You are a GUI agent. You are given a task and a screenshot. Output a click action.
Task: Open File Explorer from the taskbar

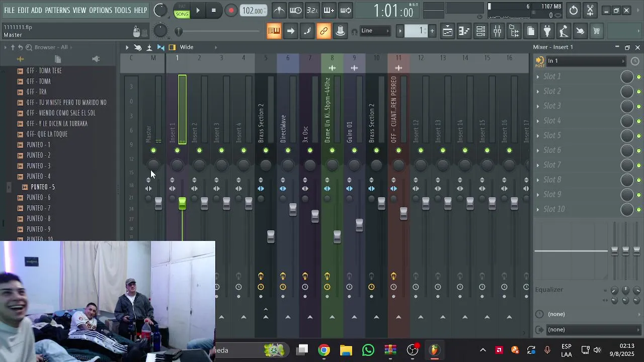click(346, 350)
